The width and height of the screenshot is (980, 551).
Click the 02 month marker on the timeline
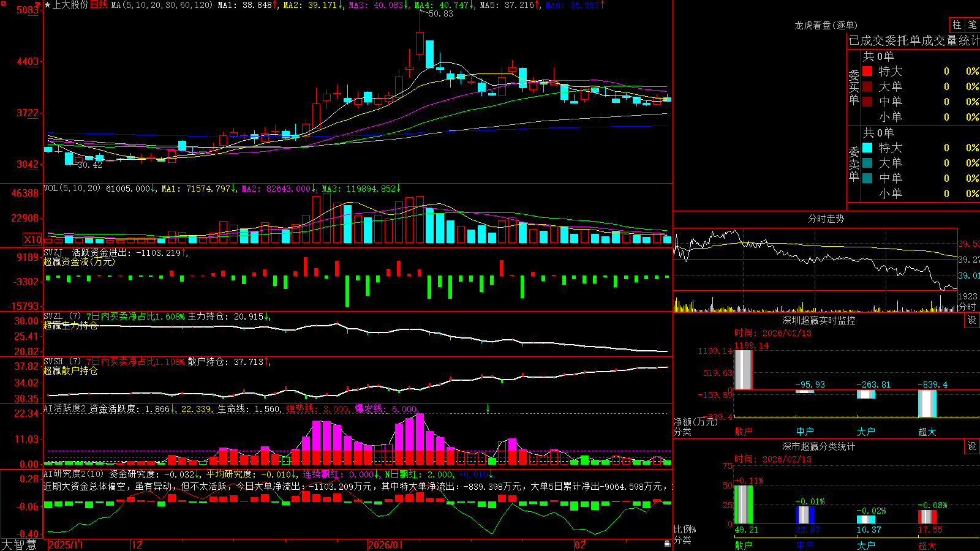[579, 545]
